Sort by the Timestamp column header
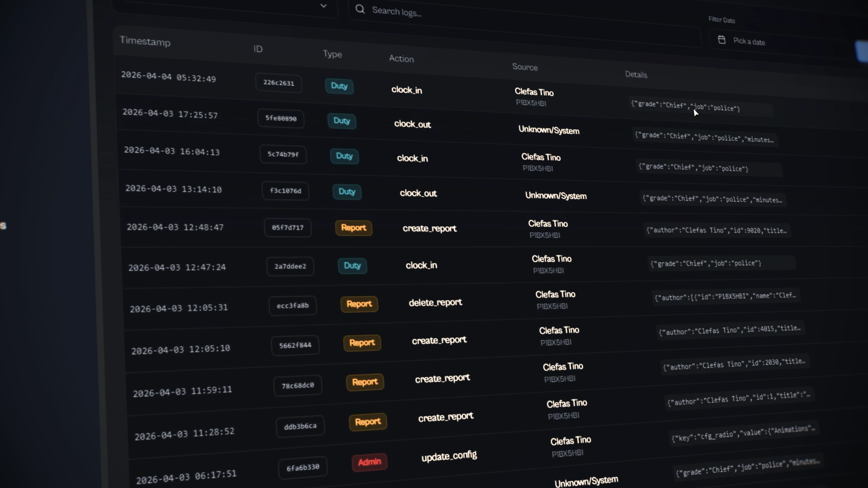 [x=145, y=41]
